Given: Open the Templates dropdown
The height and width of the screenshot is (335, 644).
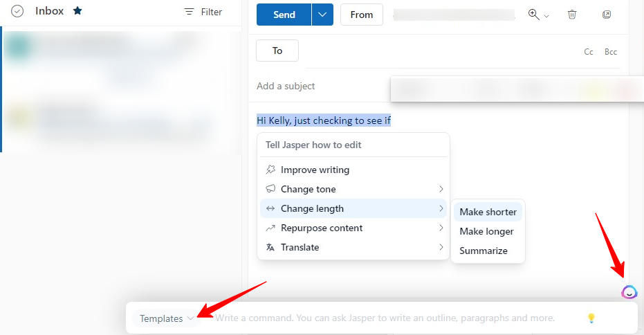Looking at the screenshot, I should click(x=166, y=318).
